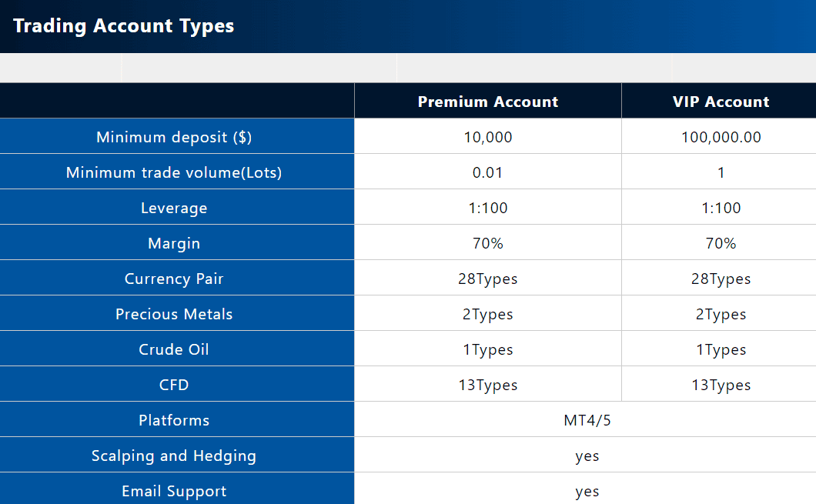Click the 'Trading Account Types' heading
Screen dimensions: 816x504
point(123,26)
